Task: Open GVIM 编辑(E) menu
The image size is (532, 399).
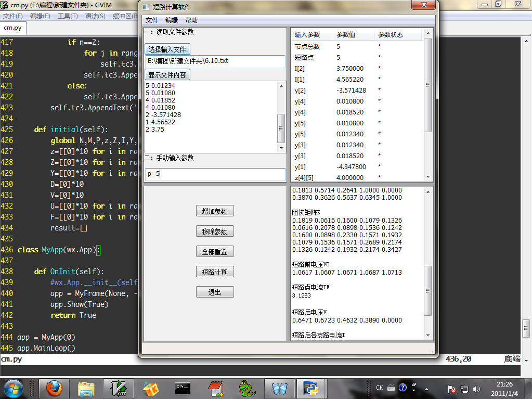Action: point(40,16)
